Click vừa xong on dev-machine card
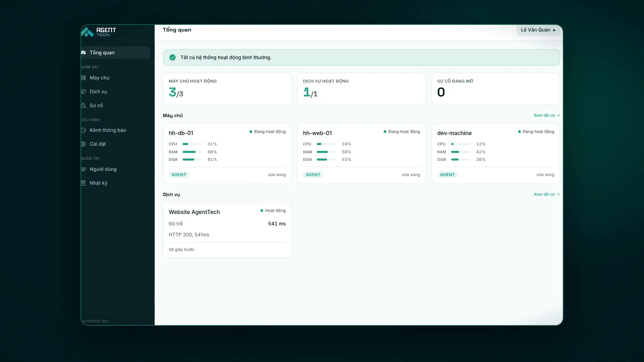 545,175
